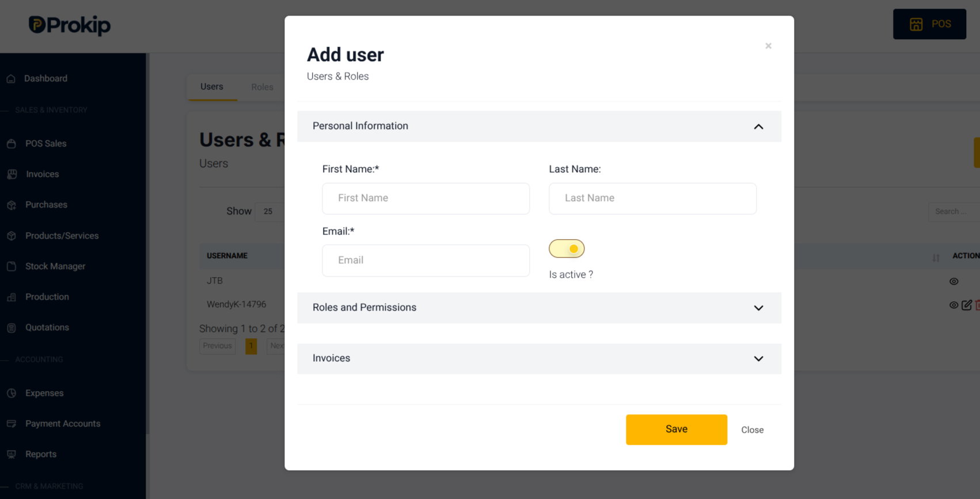Click the Expenses pie chart icon
Screen dimensions: 980x499
pyautogui.click(x=12, y=394)
